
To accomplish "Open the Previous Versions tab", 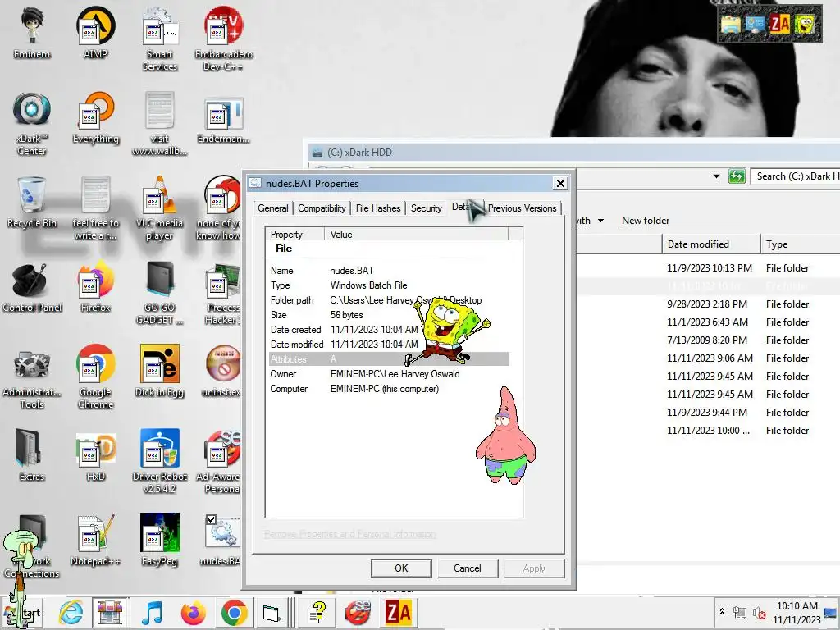I will coord(523,208).
